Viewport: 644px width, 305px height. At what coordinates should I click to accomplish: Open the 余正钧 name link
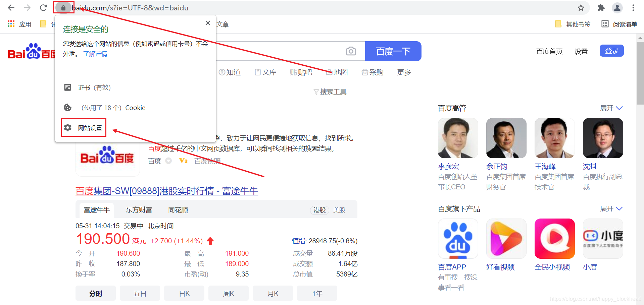497,166
